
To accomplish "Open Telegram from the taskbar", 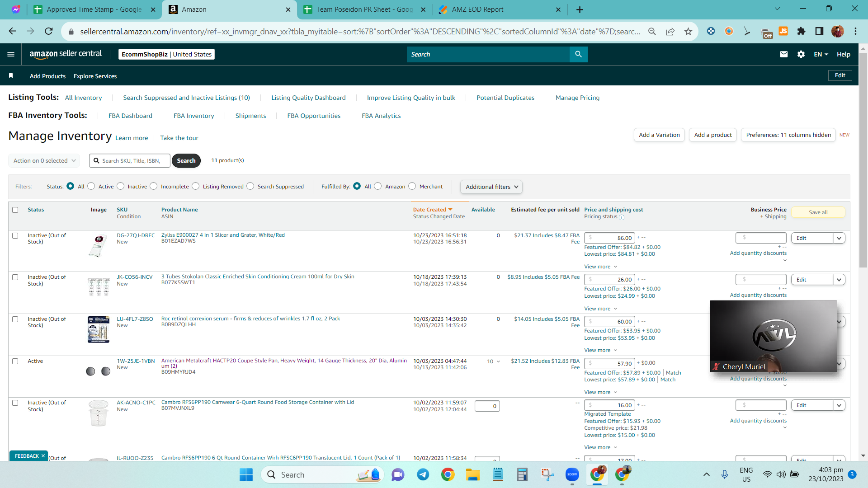I will [x=423, y=474].
